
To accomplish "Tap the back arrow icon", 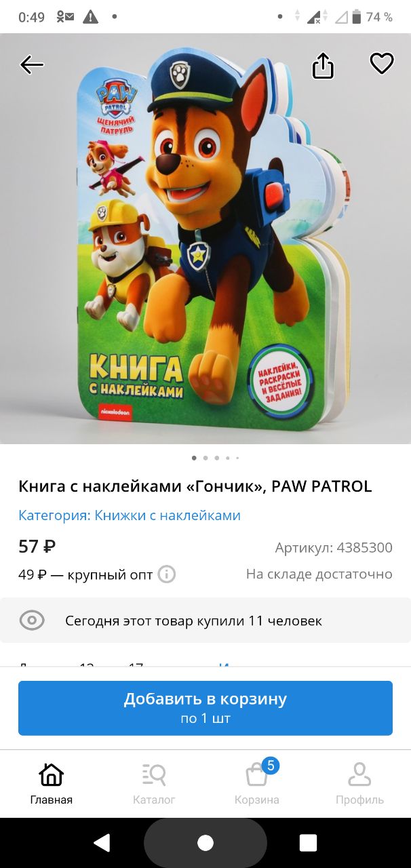I will [x=32, y=64].
